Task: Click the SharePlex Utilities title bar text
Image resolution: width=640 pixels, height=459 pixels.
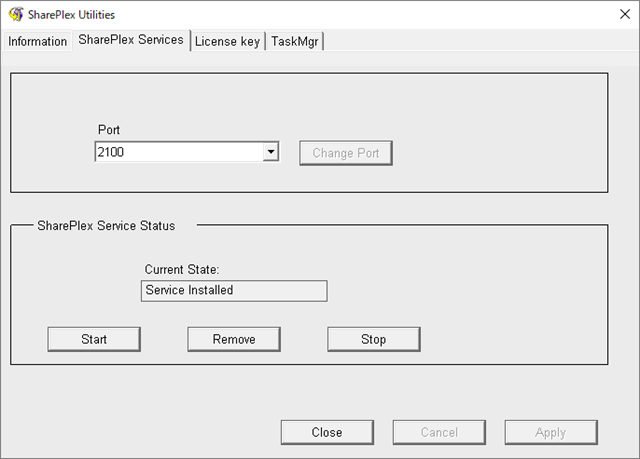Action: 72,15
